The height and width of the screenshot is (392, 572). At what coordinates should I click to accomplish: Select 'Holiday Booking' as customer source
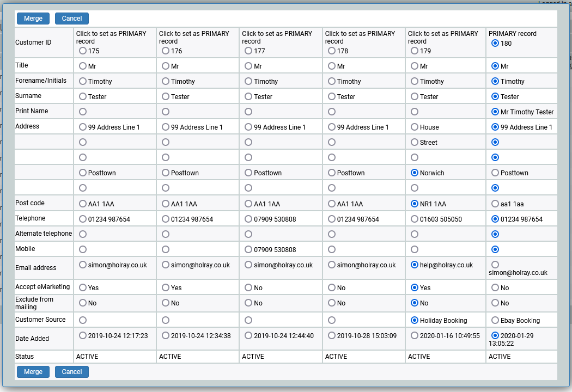click(x=415, y=320)
